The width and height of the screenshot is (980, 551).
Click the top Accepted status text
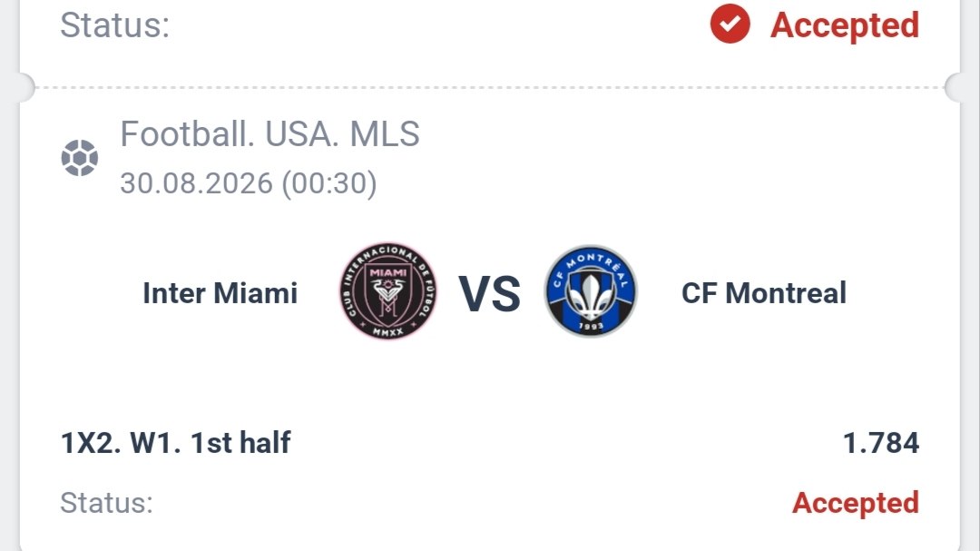coord(845,25)
